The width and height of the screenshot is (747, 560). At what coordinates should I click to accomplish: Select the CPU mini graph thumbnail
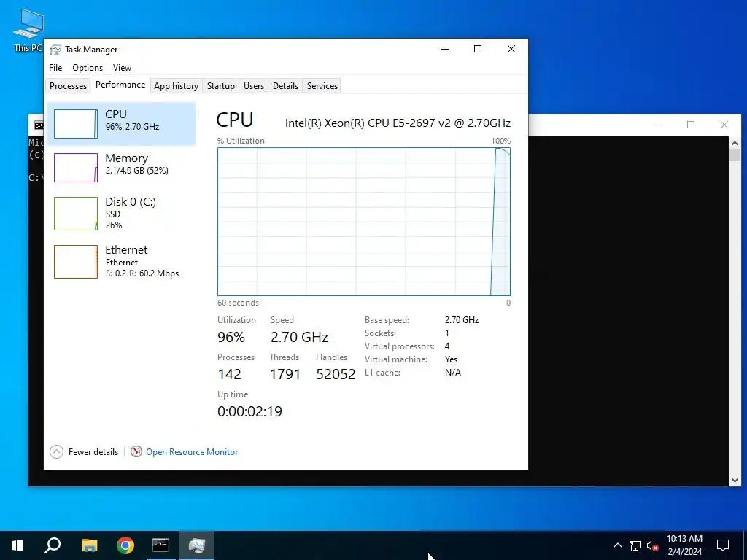76,124
